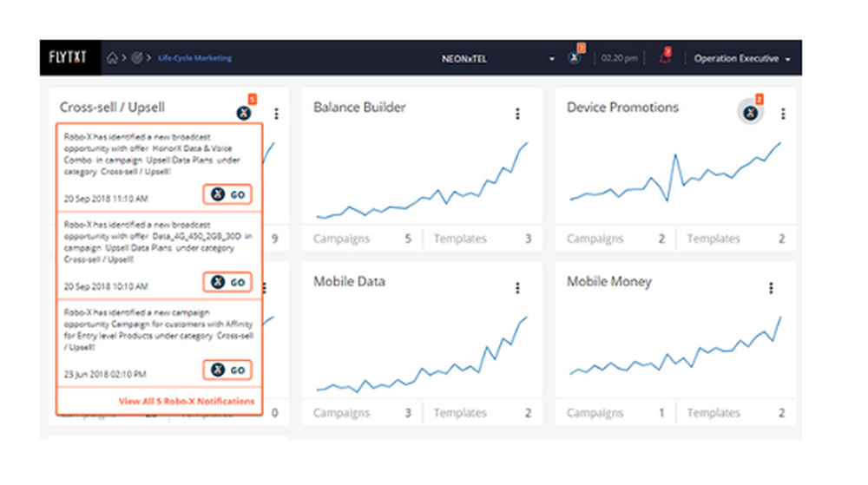Open three-dot menu on Device Promotions card
This screenshot has height=485, width=868.
(783, 114)
